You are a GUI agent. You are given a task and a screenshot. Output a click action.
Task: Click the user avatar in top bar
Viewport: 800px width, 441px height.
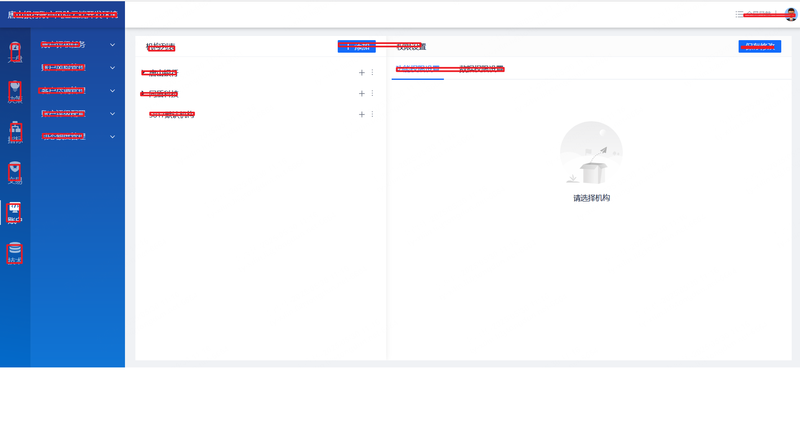pyautogui.click(x=791, y=15)
